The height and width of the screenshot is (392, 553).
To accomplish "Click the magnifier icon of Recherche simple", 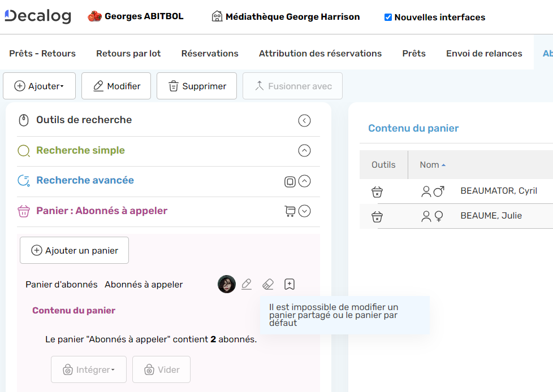I will point(23,150).
